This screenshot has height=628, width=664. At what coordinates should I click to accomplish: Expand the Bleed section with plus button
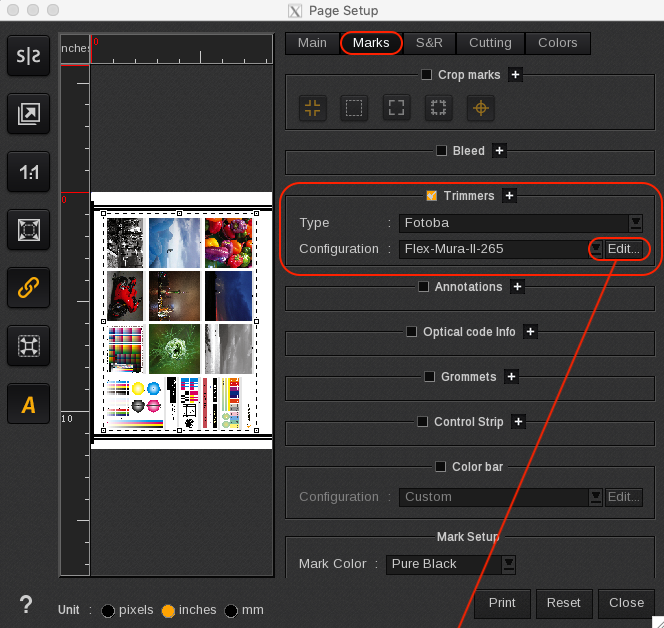[x=500, y=151]
